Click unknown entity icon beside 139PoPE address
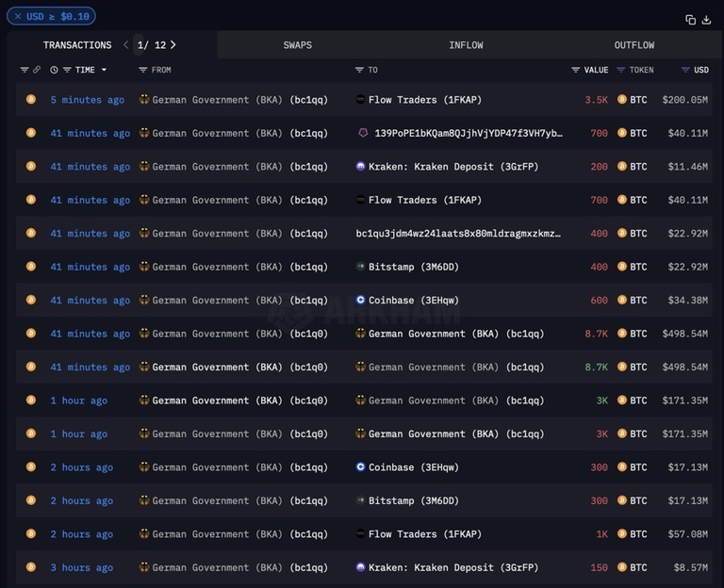The height and width of the screenshot is (588, 724). pos(363,133)
